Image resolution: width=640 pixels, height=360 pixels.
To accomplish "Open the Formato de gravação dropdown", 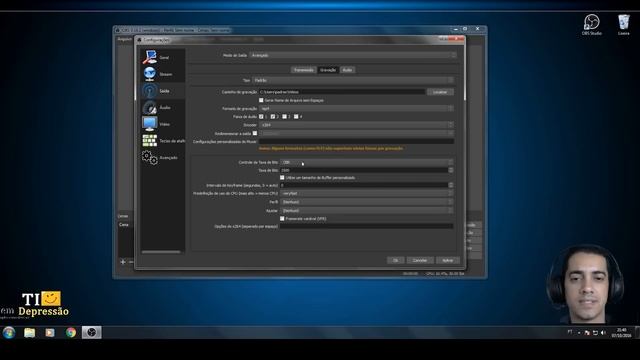I will coord(356,109).
